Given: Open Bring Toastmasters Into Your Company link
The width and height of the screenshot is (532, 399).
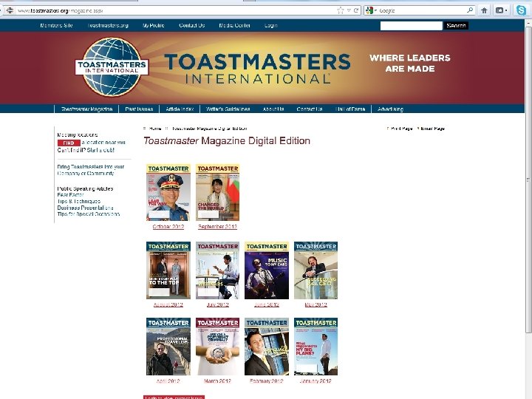Looking at the screenshot, I should pos(91,170).
